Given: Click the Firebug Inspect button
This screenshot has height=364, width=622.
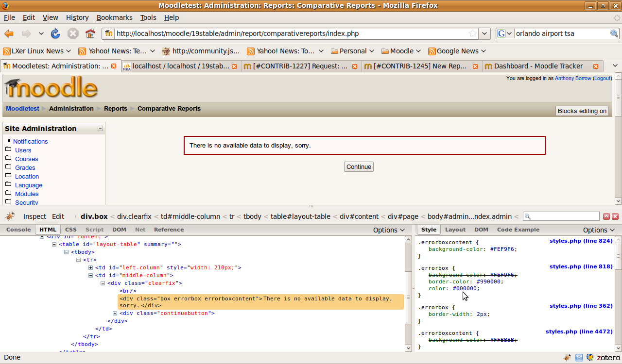Looking at the screenshot, I should coord(35,216).
